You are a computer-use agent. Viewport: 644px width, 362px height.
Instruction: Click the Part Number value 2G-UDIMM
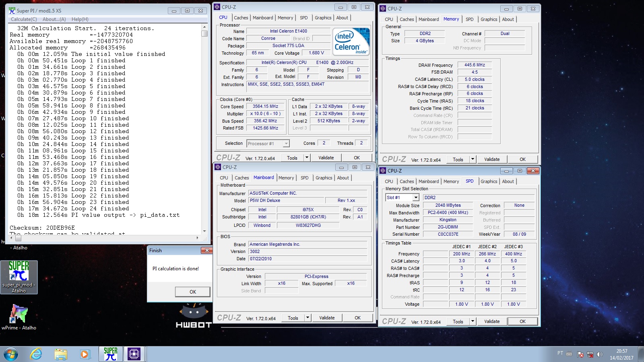(448, 227)
